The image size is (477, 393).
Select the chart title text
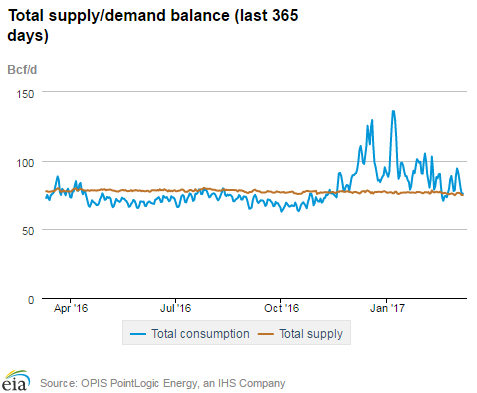[x=153, y=25]
